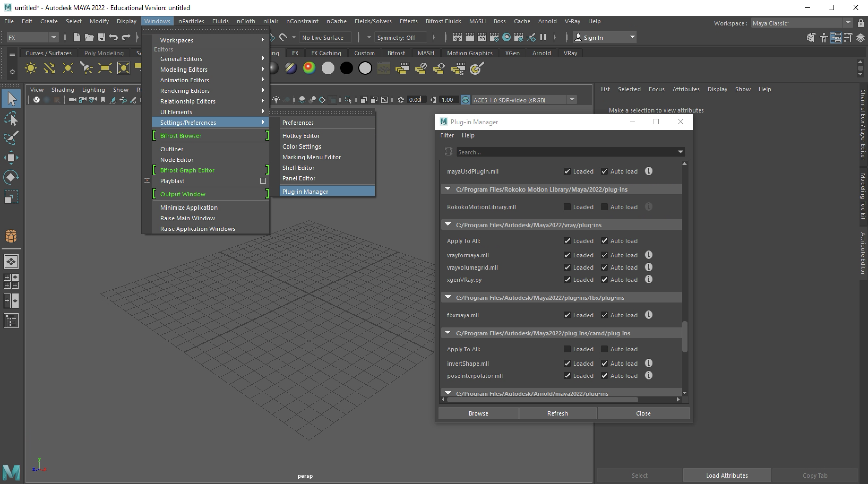The height and width of the screenshot is (484, 868).
Task: Choose the Paint Selection tool
Action: click(11, 138)
